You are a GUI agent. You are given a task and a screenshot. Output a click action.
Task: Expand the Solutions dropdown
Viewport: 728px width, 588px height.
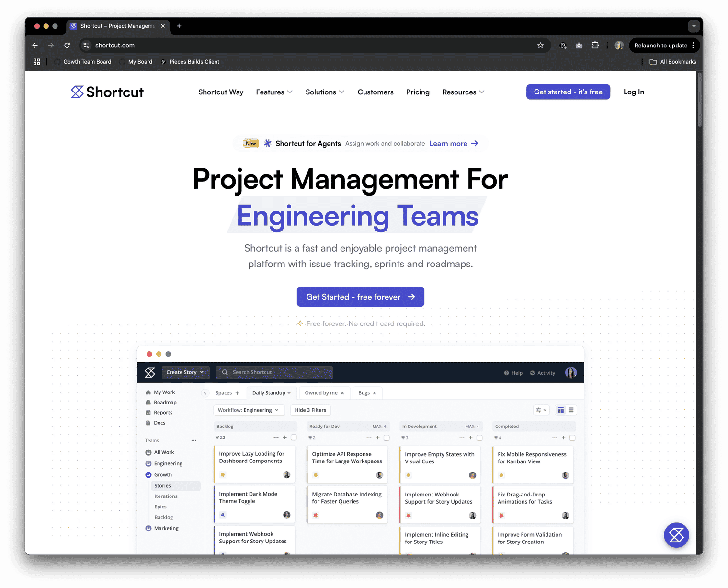[x=325, y=92]
